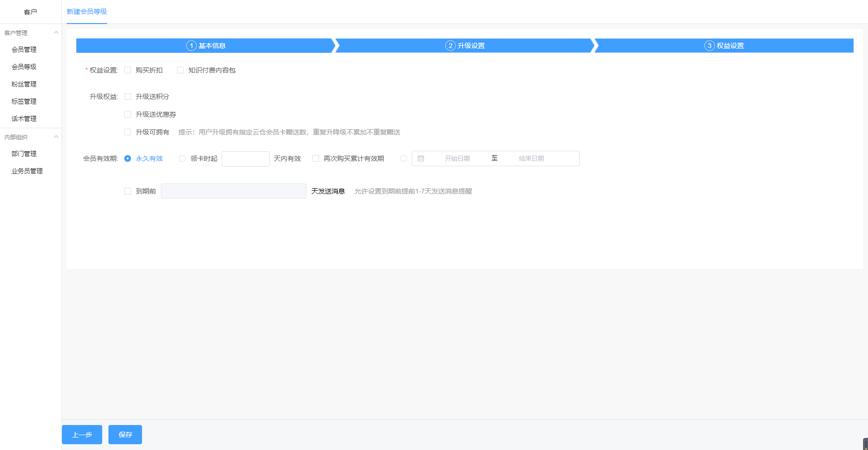
Task: Open 业务员管理 in the sidebar
Action: coord(27,171)
